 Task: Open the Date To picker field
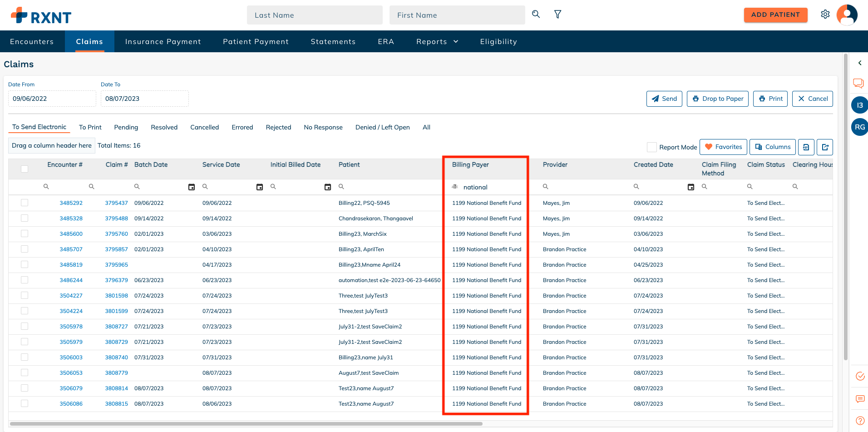click(145, 99)
